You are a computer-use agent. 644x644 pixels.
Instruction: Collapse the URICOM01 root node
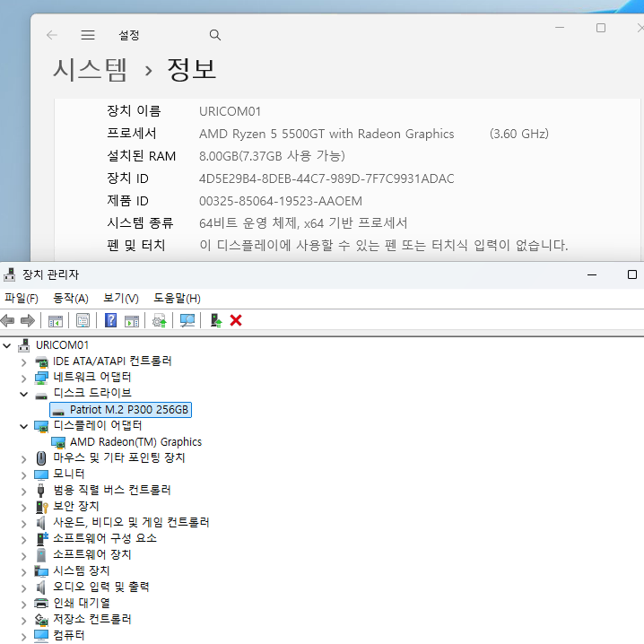click(x=7, y=346)
